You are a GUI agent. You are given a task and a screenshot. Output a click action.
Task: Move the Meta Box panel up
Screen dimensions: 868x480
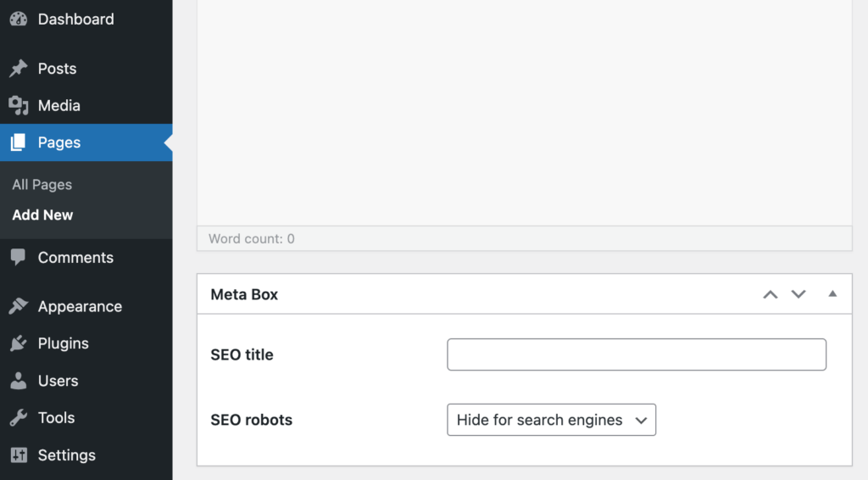[770, 294]
